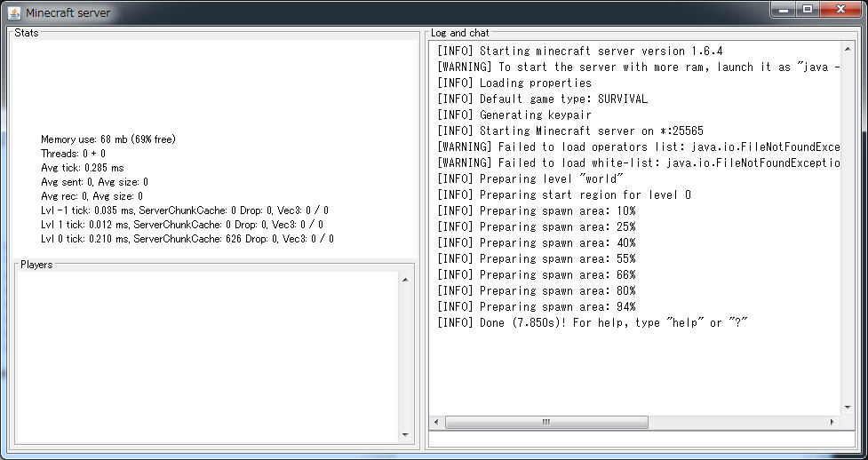Minimize the Minecraft server window
This screenshot has height=460, width=868.
coord(784,9)
